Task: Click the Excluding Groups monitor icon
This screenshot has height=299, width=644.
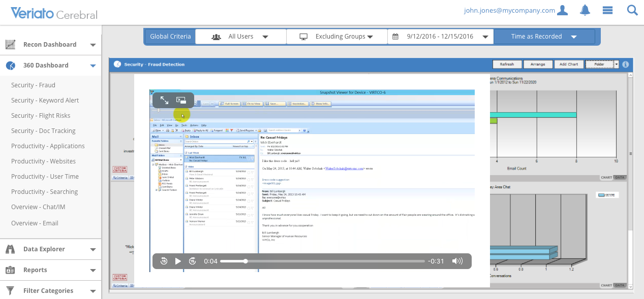Action: (303, 37)
